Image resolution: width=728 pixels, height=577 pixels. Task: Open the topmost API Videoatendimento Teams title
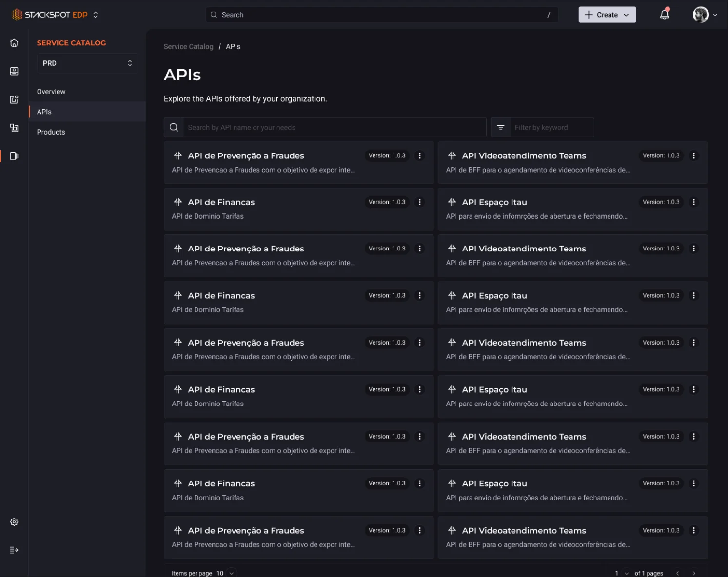tap(524, 156)
